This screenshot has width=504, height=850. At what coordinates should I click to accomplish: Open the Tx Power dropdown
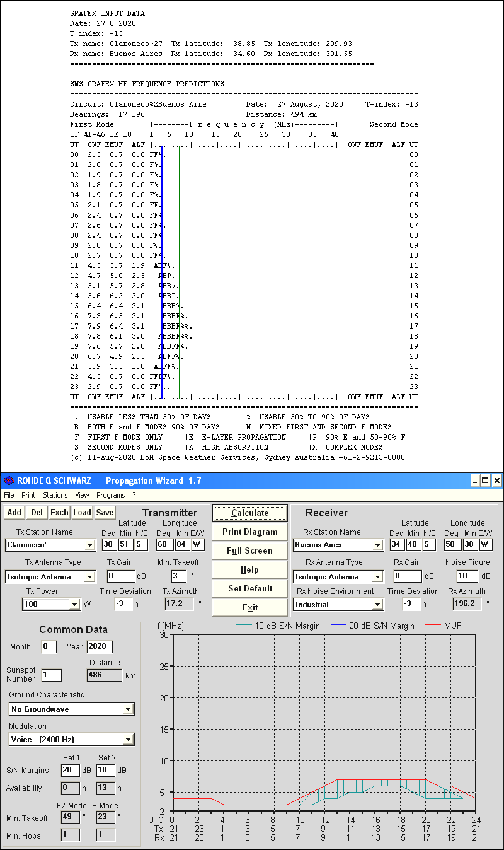75,604
